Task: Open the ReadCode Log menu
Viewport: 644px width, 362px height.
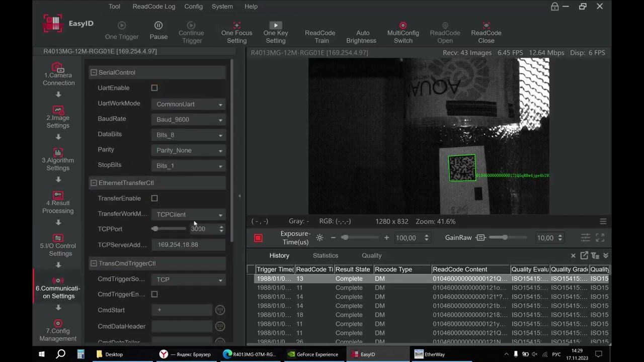Action: pos(154,7)
